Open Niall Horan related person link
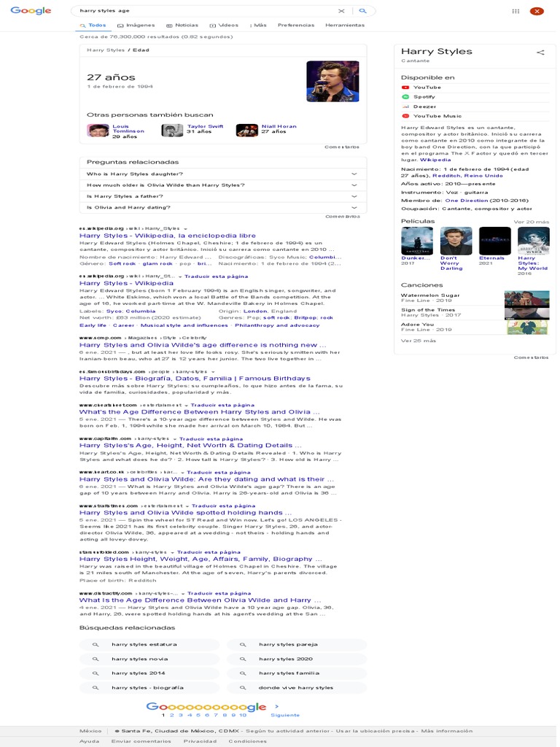 click(x=279, y=126)
